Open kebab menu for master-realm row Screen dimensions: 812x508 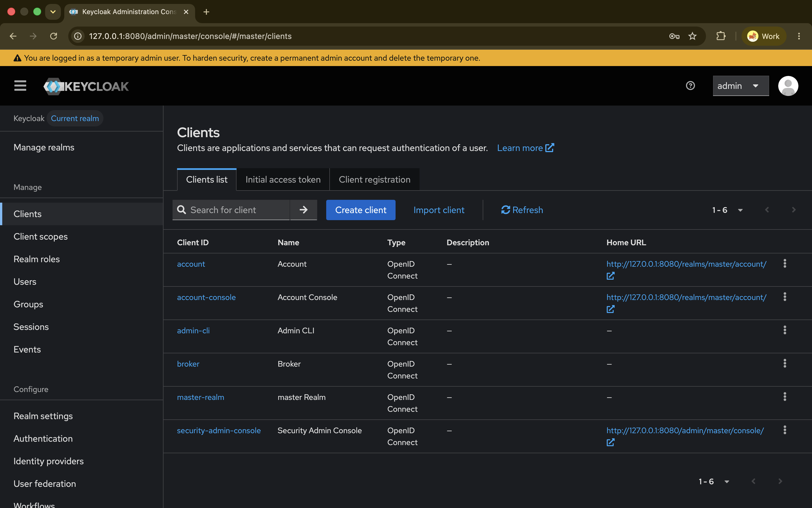click(784, 397)
